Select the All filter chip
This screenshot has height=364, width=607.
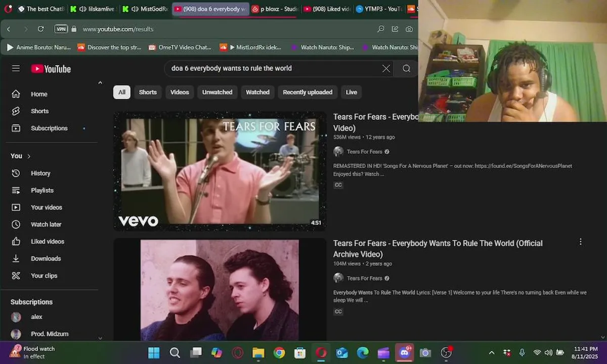(x=122, y=92)
